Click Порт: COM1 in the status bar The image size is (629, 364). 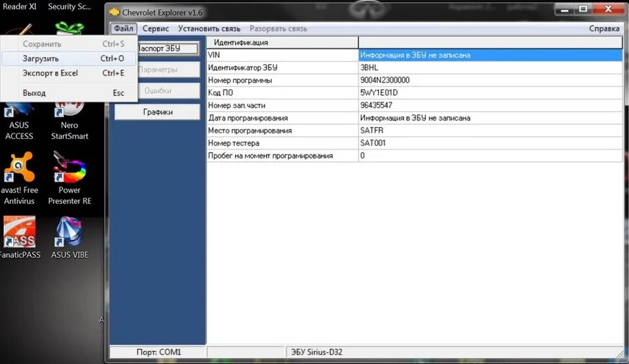(x=159, y=352)
